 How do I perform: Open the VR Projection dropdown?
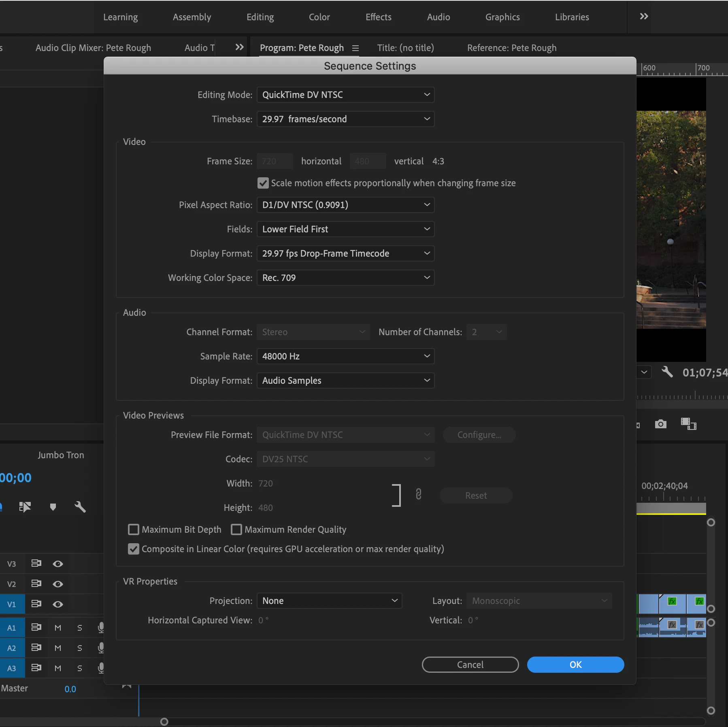click(330, 601)
